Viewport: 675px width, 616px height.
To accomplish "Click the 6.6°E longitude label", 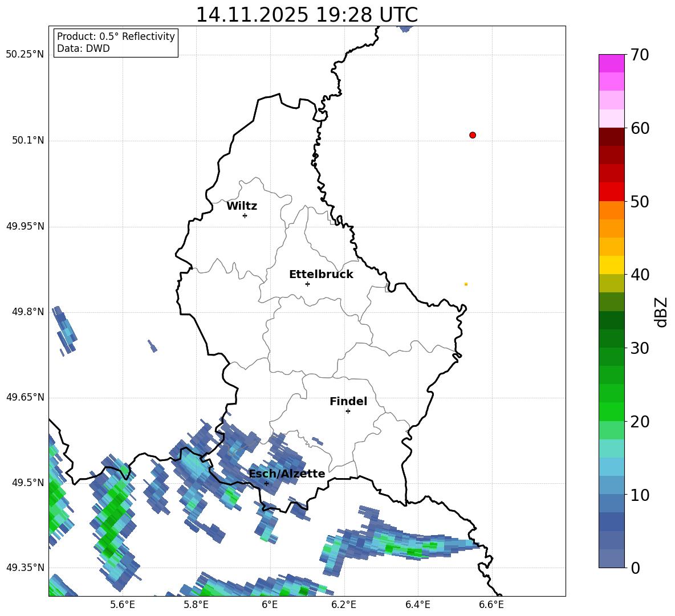I will [491, 605].
